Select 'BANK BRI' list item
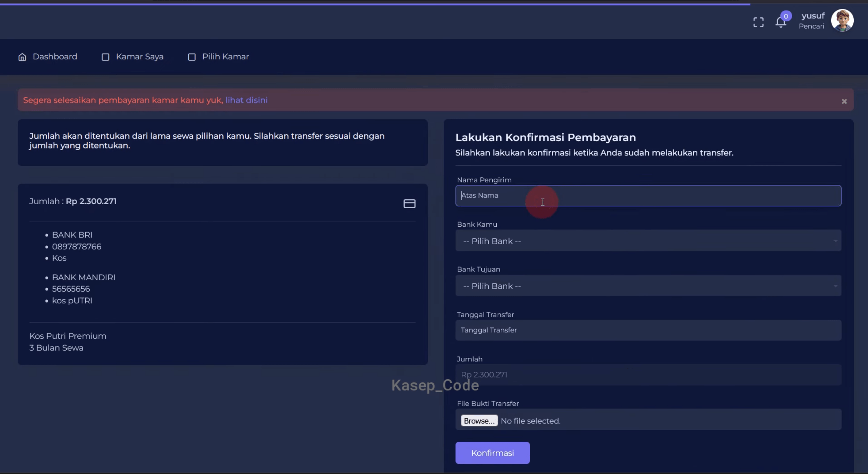 [72, 235]
